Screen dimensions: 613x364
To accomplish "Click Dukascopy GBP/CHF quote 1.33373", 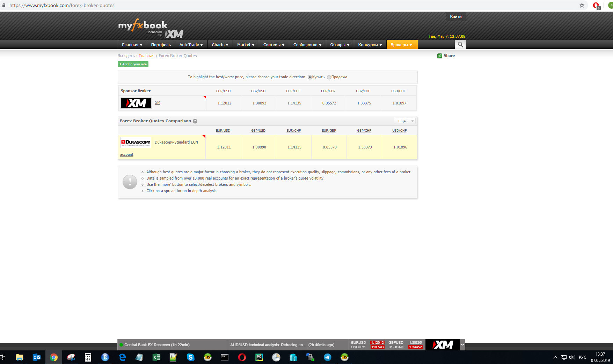I will pyautogui.click(x=365, y=147).
